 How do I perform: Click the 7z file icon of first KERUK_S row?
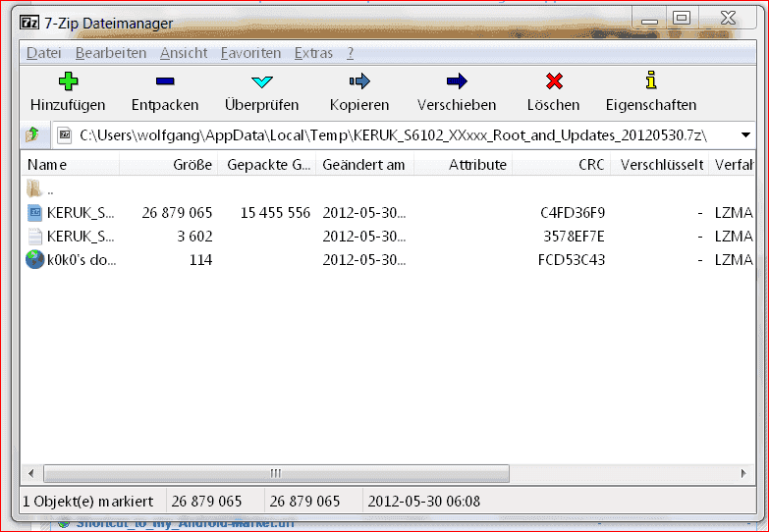[x=34, y=213]
